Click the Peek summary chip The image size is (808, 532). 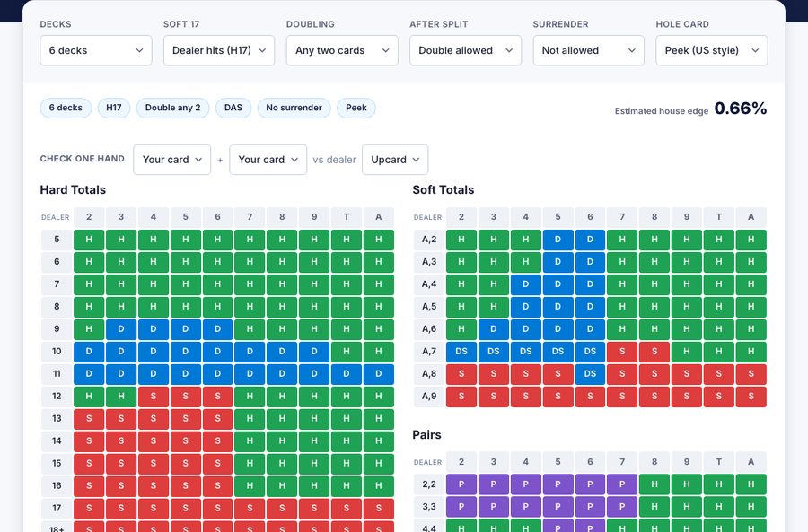pyautogui.click(x=356, y=109)
